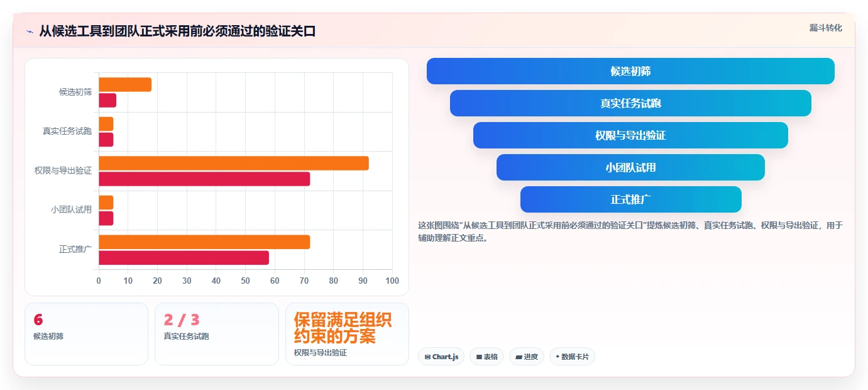
Task: Click the 候选初筛 y-axis label
Action: [x=75, y=92]
